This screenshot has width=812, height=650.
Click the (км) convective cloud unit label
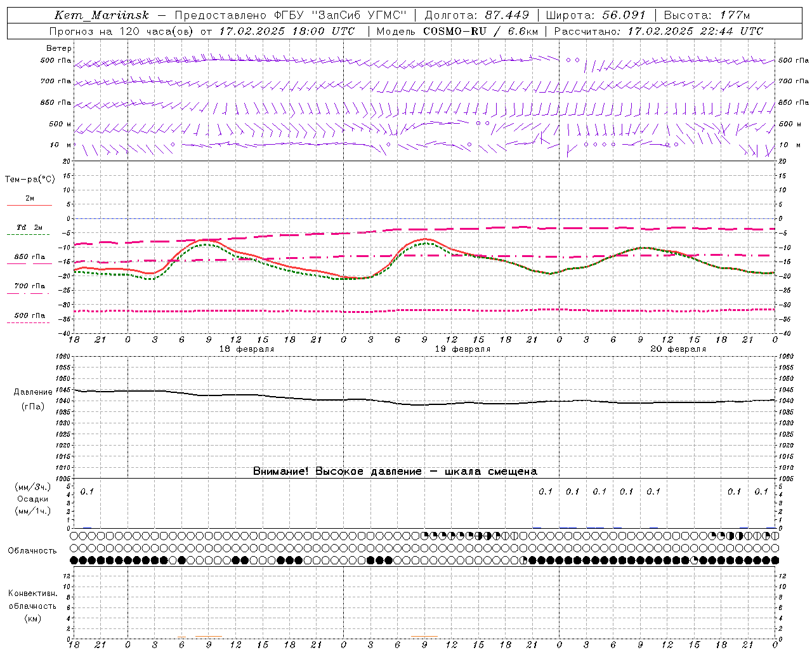coord(32,618)
